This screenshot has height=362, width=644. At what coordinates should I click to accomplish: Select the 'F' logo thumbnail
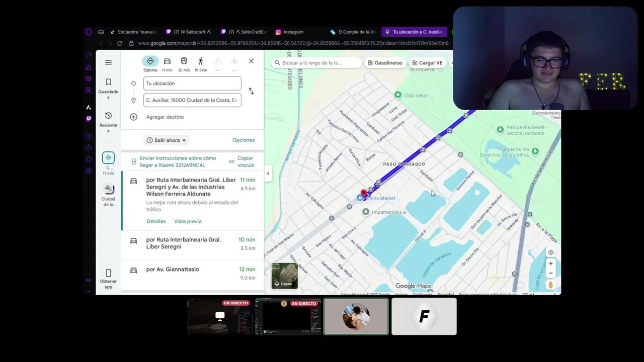pyautogui.click(x=424, y=316)
